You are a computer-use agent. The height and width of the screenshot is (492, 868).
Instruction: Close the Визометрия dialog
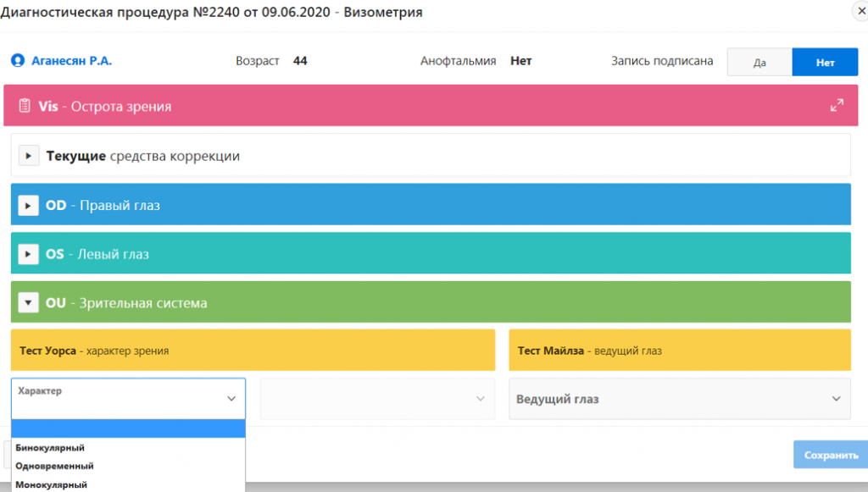tap(858, 11)
